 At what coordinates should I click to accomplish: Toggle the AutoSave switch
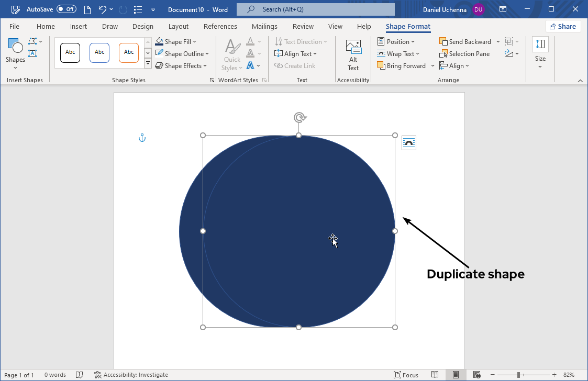(x=66, y=9)
